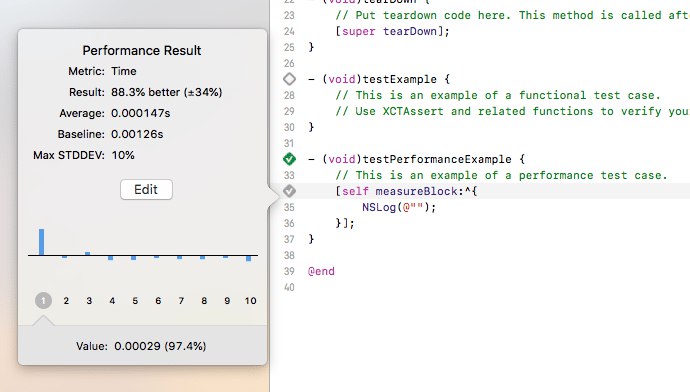Click the 'Performance Result' title
Screen dimensions: 690x392
[142, 51]
